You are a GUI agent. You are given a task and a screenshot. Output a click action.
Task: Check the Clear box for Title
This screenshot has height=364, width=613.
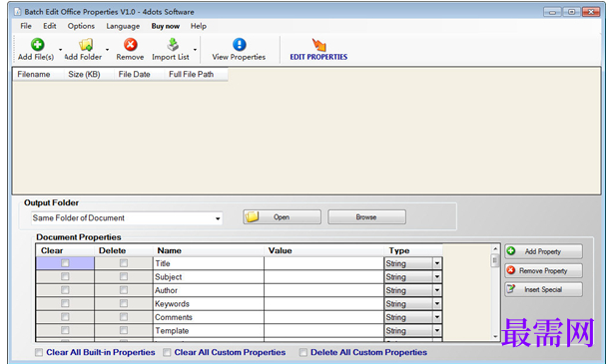[x=65, y=263]
